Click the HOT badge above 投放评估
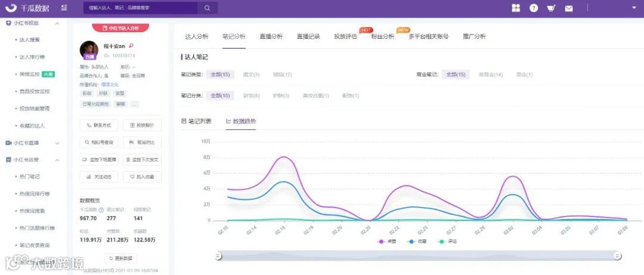This screenshot has height=275, width=644. [366, 30]
